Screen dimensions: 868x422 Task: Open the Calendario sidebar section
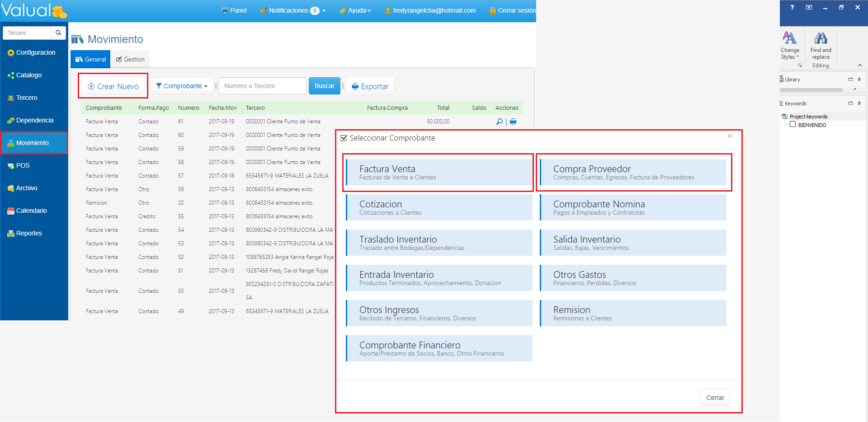tap(31, 211)
